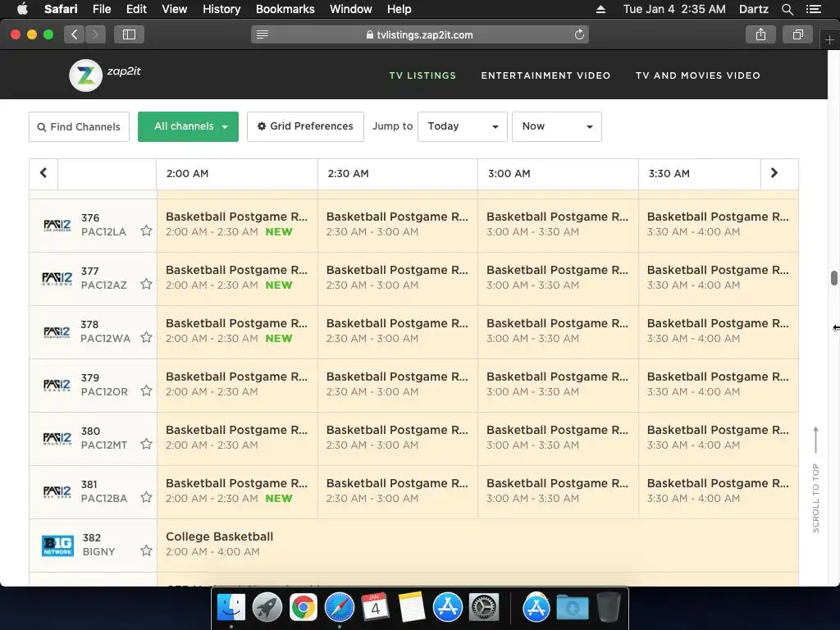This screenshot has height=630, width=840.
Task: Open the History menu
Action: [x=221, y=9]
